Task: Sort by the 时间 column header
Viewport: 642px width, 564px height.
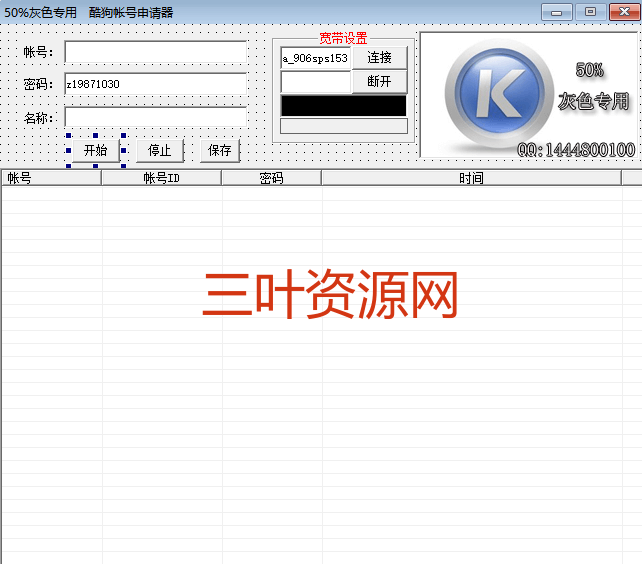Action: pos(471,178)
